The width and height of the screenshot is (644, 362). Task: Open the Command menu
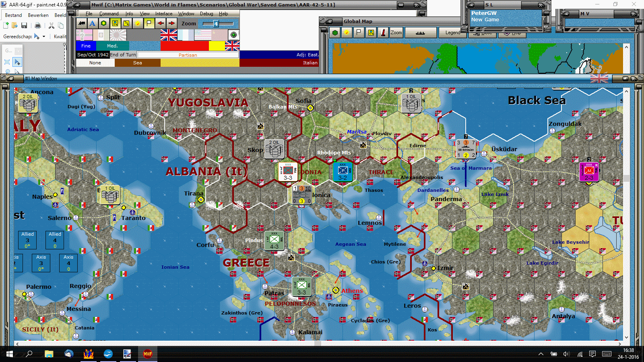pyautogui.click(x=109, y=14)
